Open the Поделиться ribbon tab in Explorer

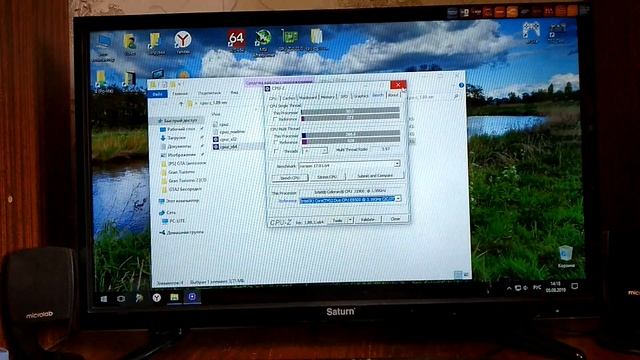coord(209,93)
